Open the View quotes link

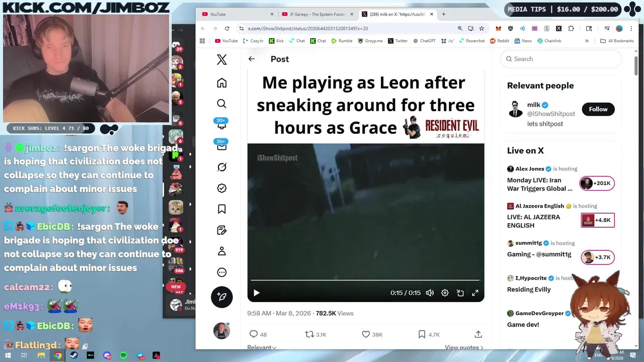point(464,347)
